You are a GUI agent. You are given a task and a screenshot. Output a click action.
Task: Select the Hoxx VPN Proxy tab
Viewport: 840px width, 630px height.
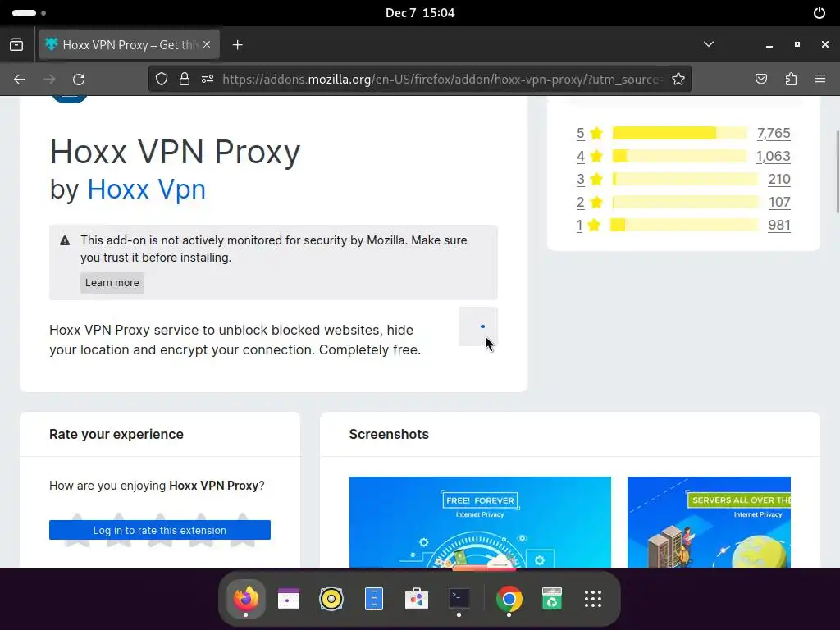[x=129, y=45]
